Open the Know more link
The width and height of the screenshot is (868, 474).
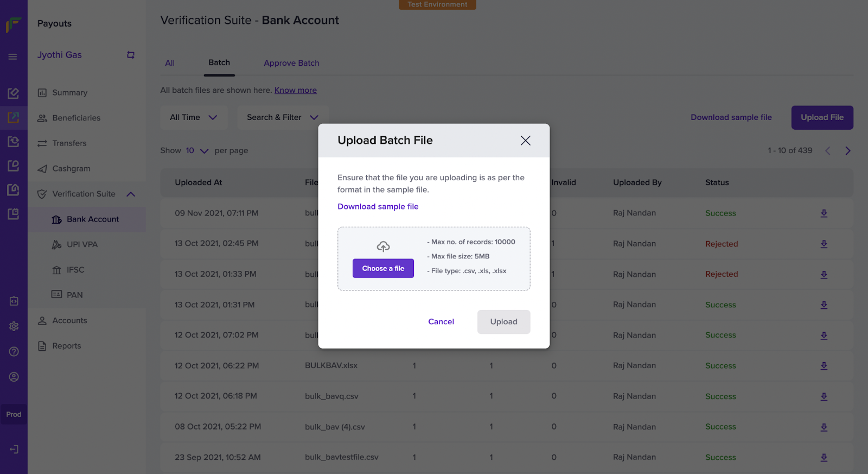point(296,90)
